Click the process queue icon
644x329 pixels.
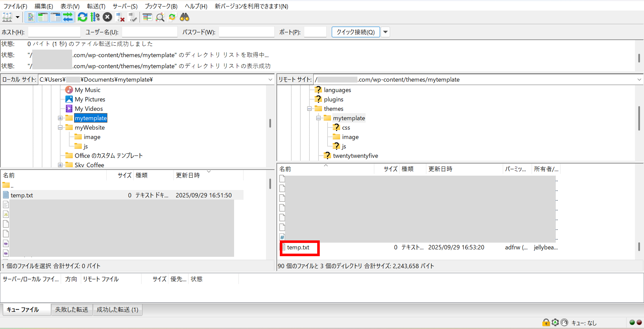(95, 17)
